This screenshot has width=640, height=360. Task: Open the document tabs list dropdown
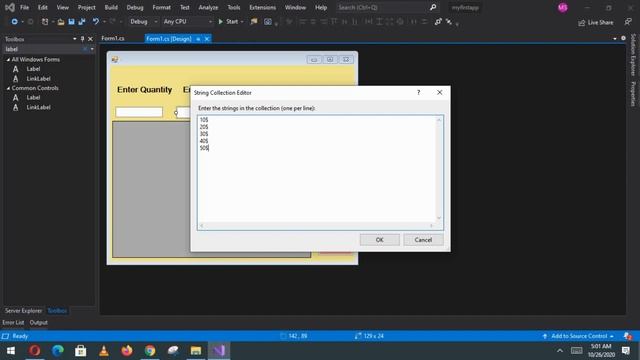point(615,38)
